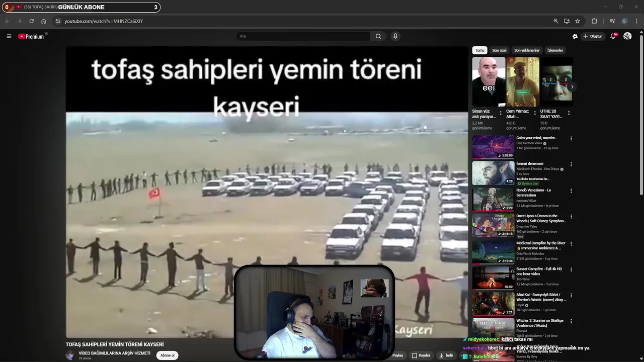Open browser profile E icon

[x=625, y=21]
